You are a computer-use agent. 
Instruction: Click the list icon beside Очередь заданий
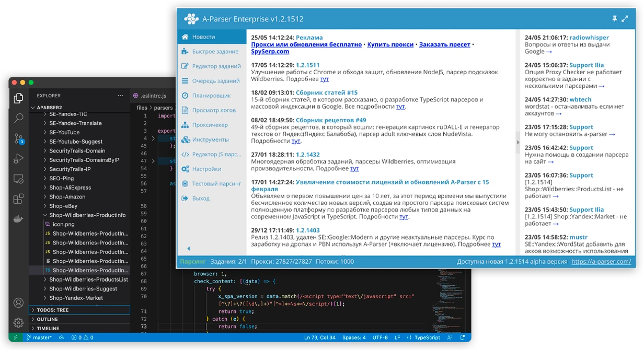coord(185,81)
